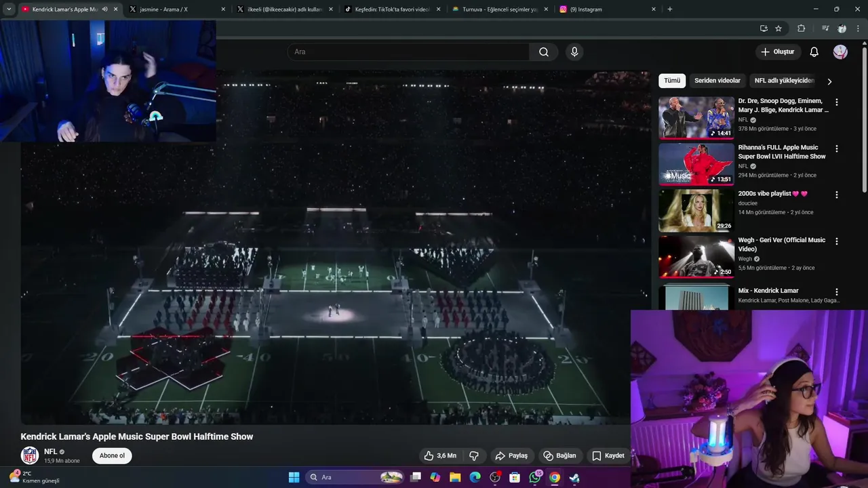Open a new Chrome tab
The height and width of the screenshot is (488, 868).
tap(670, 9)
